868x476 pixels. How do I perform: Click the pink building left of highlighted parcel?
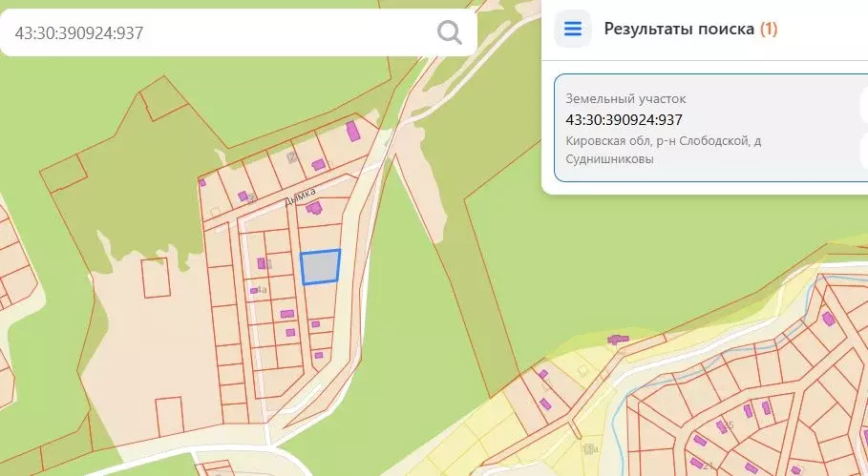[x=261, y=263]
